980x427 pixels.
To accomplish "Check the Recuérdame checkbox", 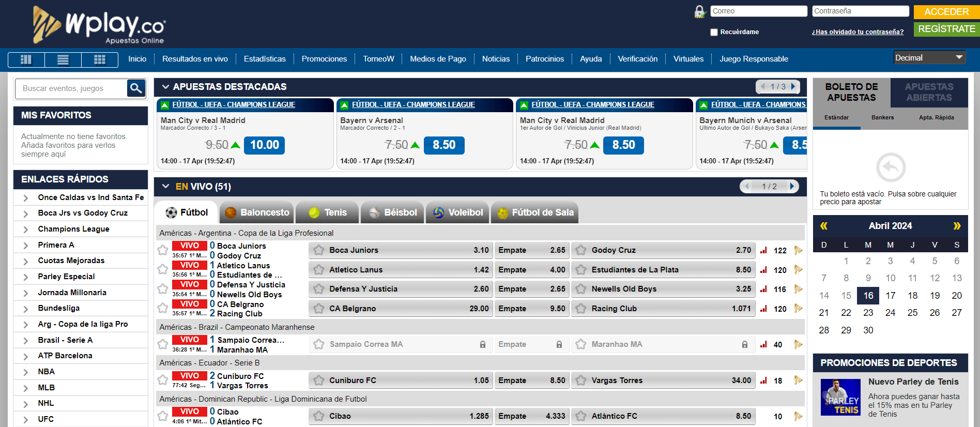I will (x=714, y=32).
